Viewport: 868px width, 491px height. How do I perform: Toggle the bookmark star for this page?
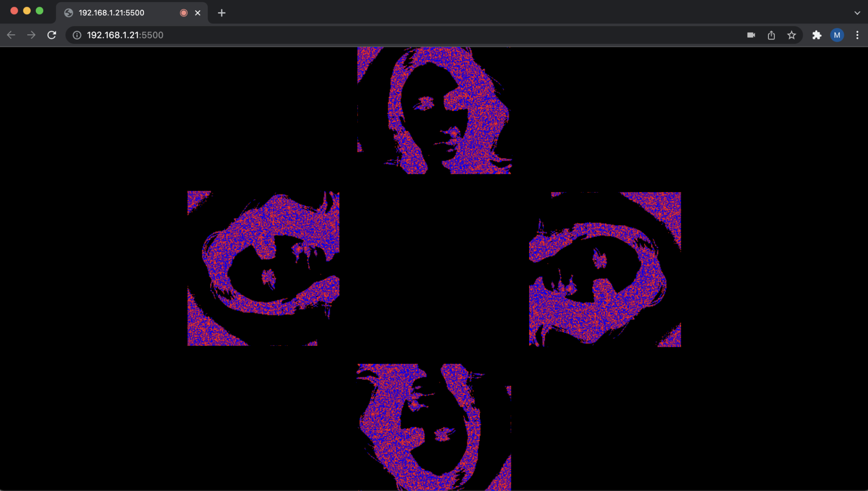click(792, 35)
